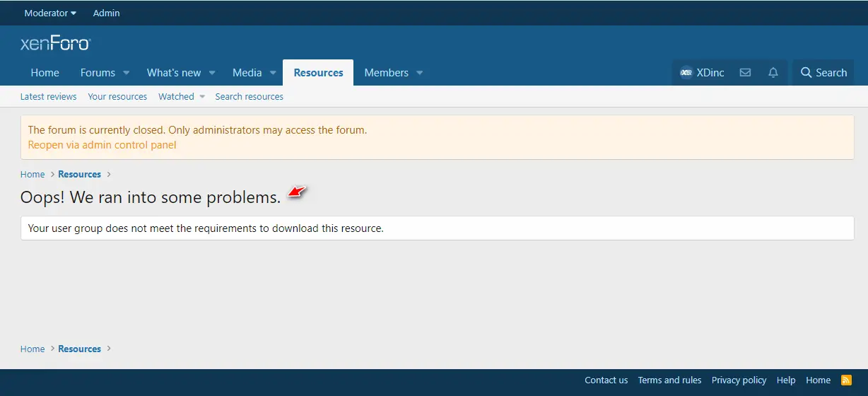Open Search resources sub-navigation link
This screenshot has width=868, height=396.
click(x=250, y=96)
